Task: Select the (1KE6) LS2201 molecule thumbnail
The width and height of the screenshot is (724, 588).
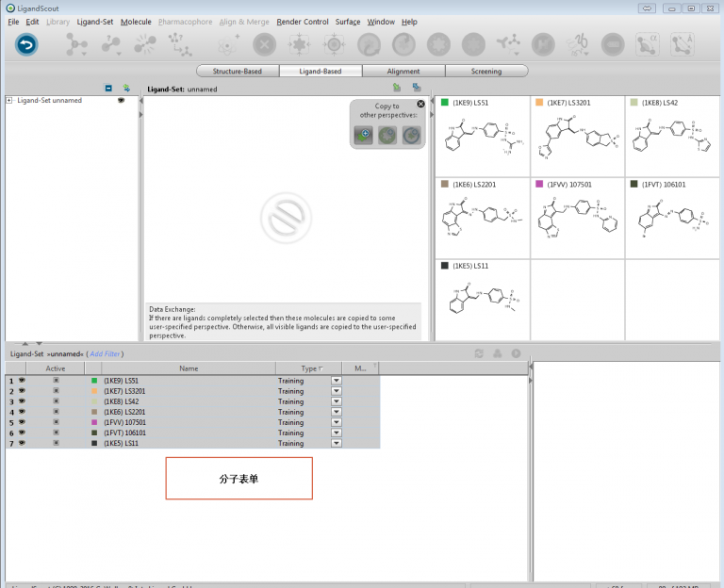Action: (482, 217)
